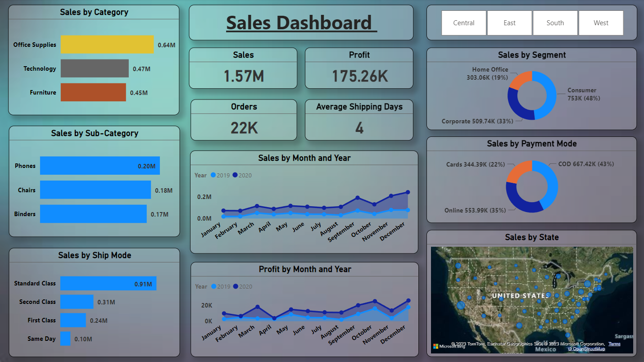Filter dashboard by East region
Viewport: 644px width, 362px height.
pyautogui.click(x=509, y=23)
